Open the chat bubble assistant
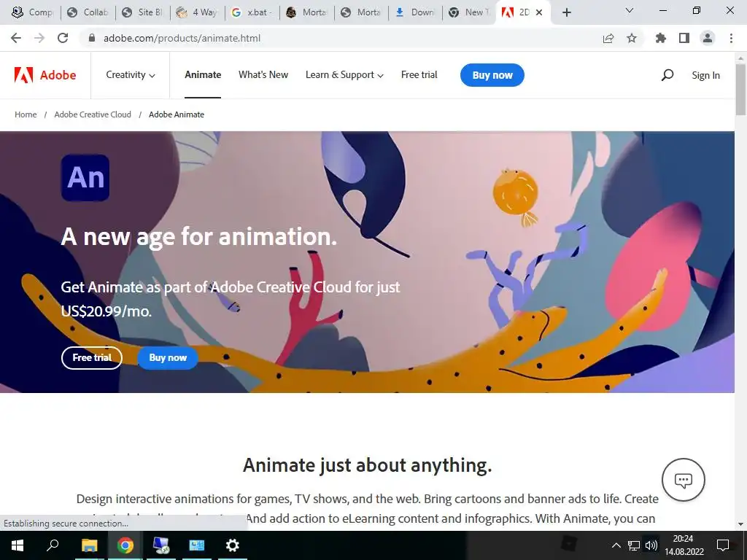The image size is (747, 560). pos(683,480)
